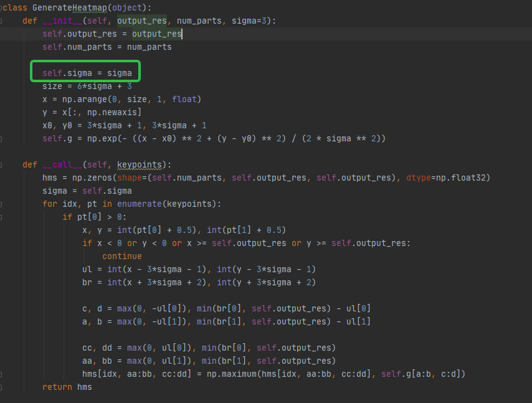Click np.maximum in the hms update line
The image size is (532, 403).
pyautogui.click(x=231, y=374)
